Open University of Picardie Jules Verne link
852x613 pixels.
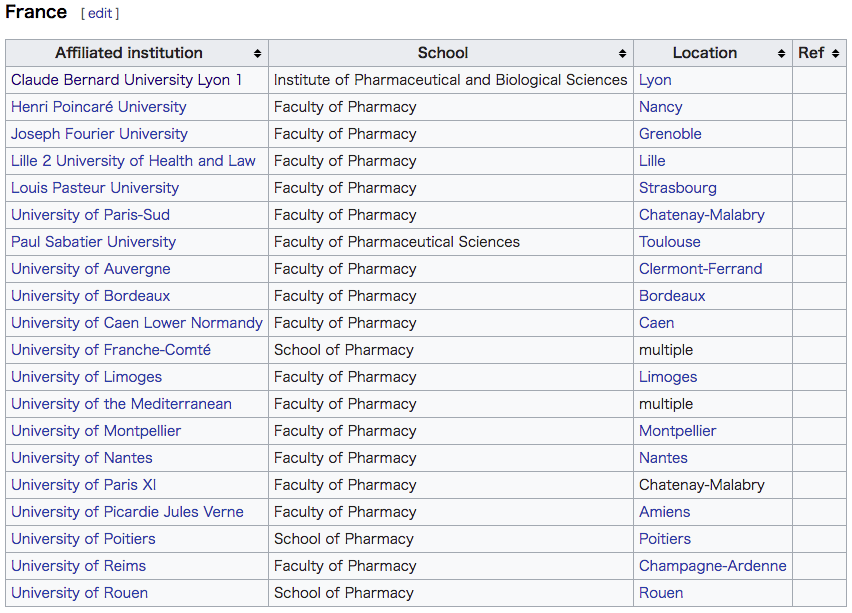coord(127,512)
